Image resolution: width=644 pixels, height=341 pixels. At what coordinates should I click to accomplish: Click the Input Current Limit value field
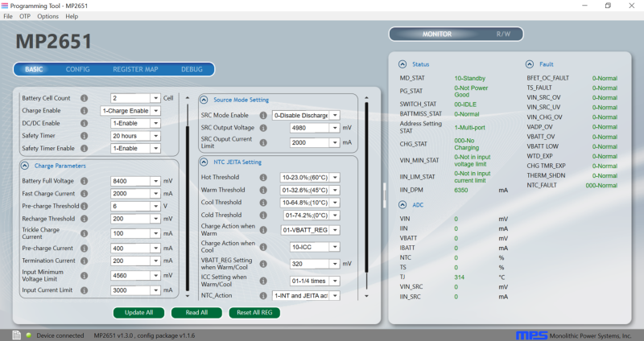coord(130,290)
